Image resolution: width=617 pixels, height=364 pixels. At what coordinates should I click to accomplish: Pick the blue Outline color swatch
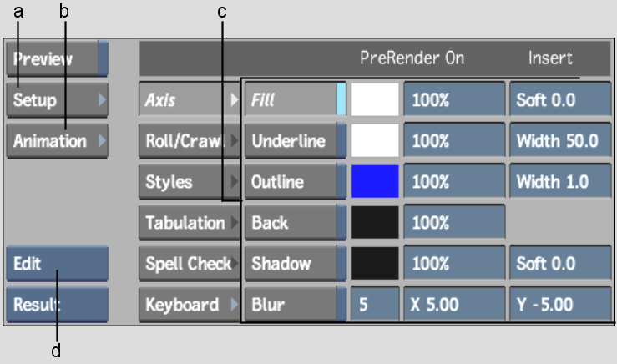pos(375,181)
